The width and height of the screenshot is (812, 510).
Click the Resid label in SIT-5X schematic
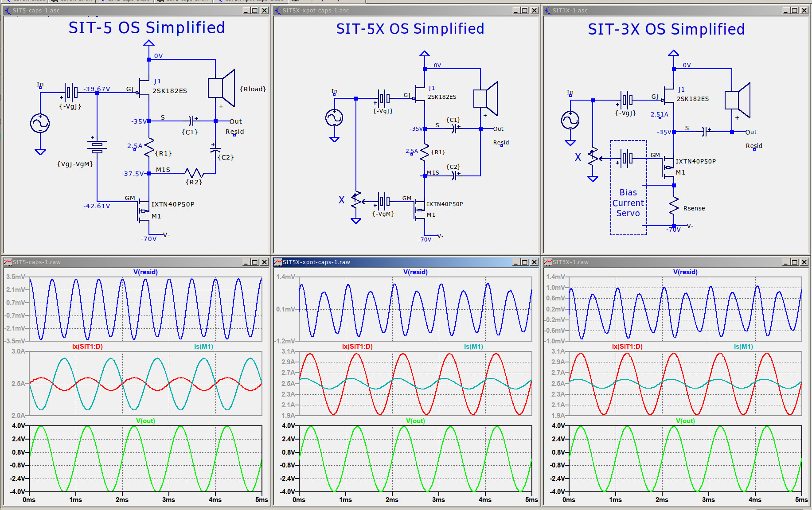pyautogui.click(x=501, y=143)
